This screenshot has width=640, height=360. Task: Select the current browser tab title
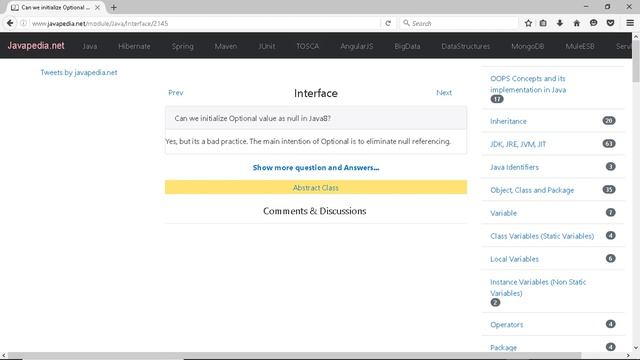coord(56,7)
